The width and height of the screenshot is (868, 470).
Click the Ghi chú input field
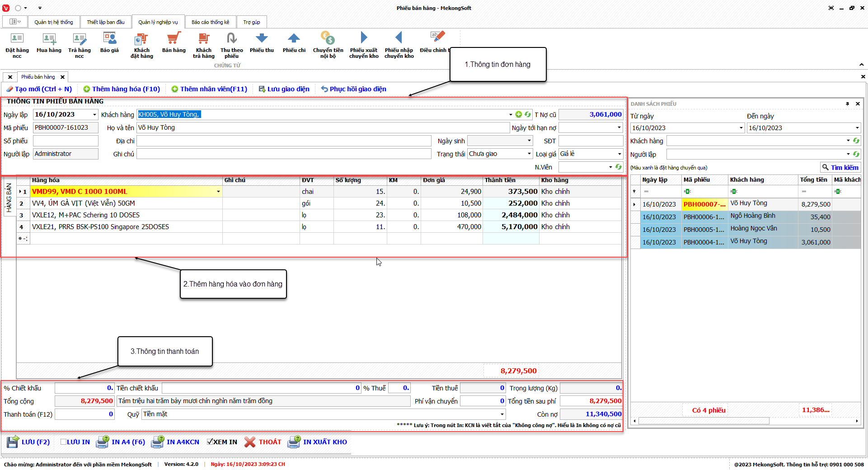(284, 154)
